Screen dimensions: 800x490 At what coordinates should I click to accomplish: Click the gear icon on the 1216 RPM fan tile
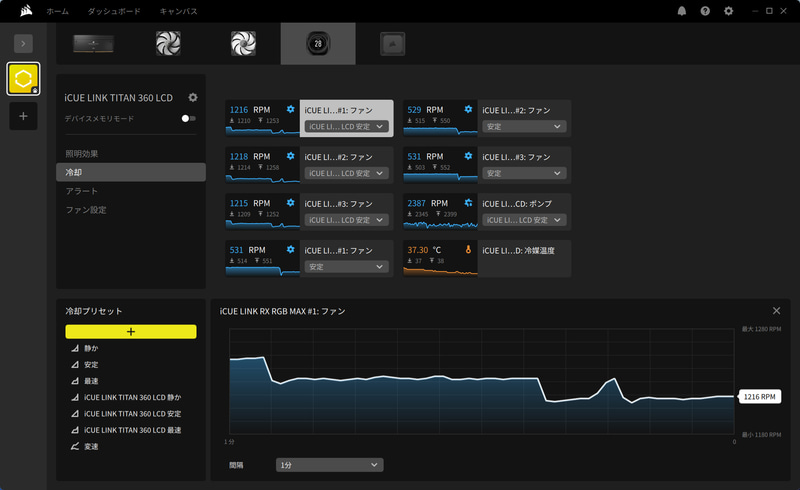point(290,109)
